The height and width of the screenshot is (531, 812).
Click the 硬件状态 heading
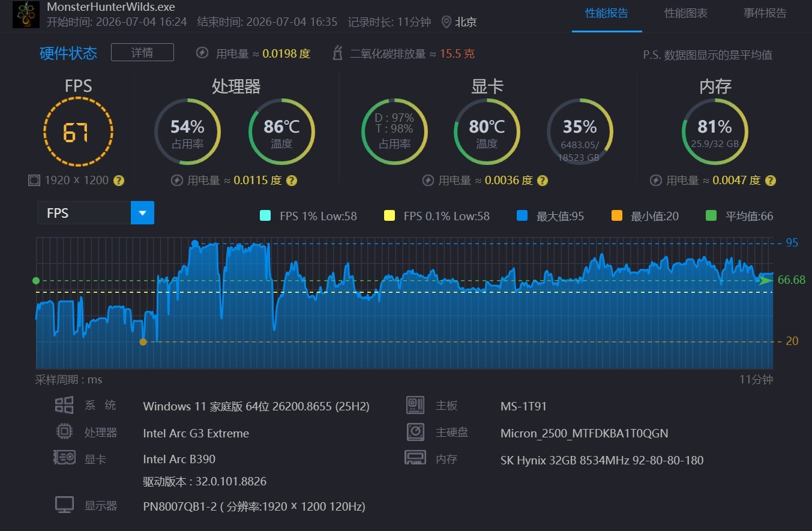[68, 53]
